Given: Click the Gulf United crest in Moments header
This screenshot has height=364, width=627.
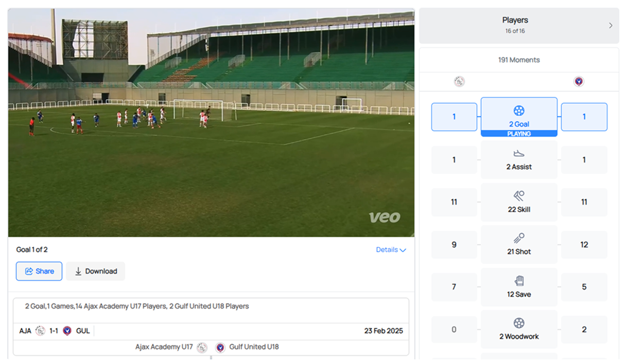Looking at the screenshot, I should (x=579, y=81).
